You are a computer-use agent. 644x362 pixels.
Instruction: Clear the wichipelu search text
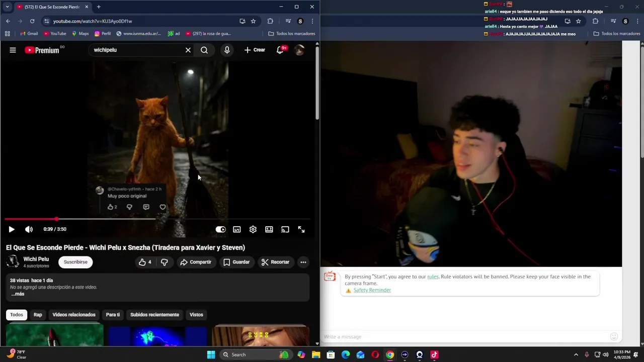[x=188, y=50]
